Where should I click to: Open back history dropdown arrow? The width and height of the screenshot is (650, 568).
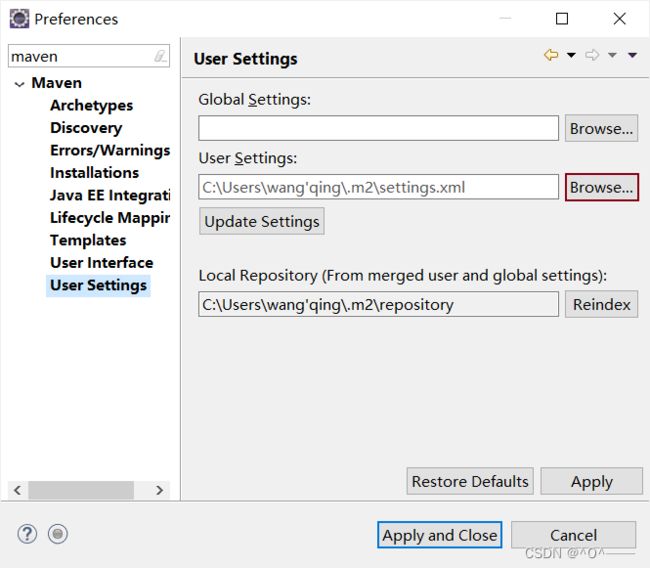point(571,55)
